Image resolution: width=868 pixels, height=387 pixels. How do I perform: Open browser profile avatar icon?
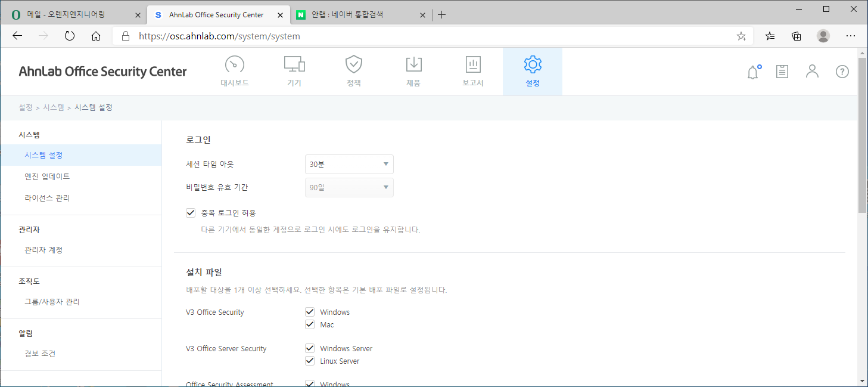[x=823, y=36]
